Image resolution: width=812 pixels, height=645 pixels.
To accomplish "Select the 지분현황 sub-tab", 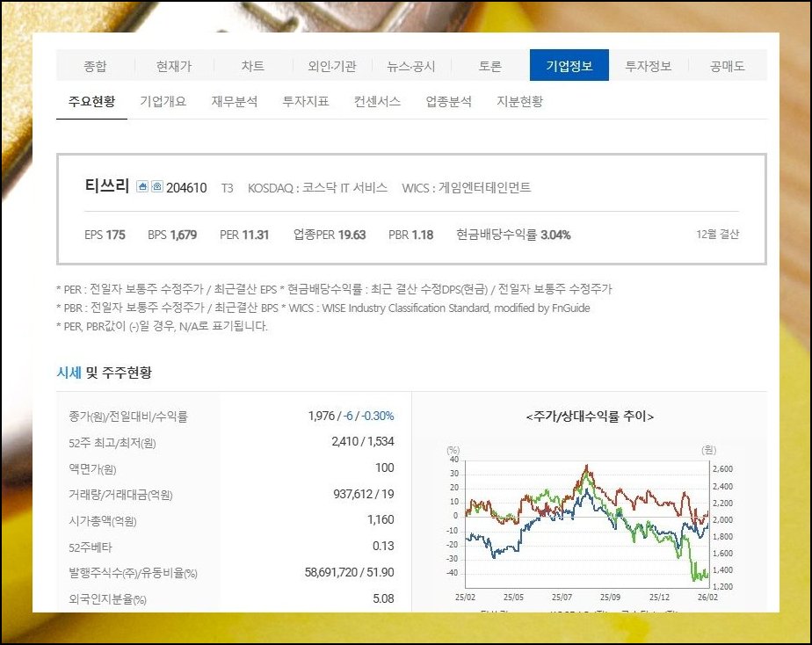I will pos(520,101).
